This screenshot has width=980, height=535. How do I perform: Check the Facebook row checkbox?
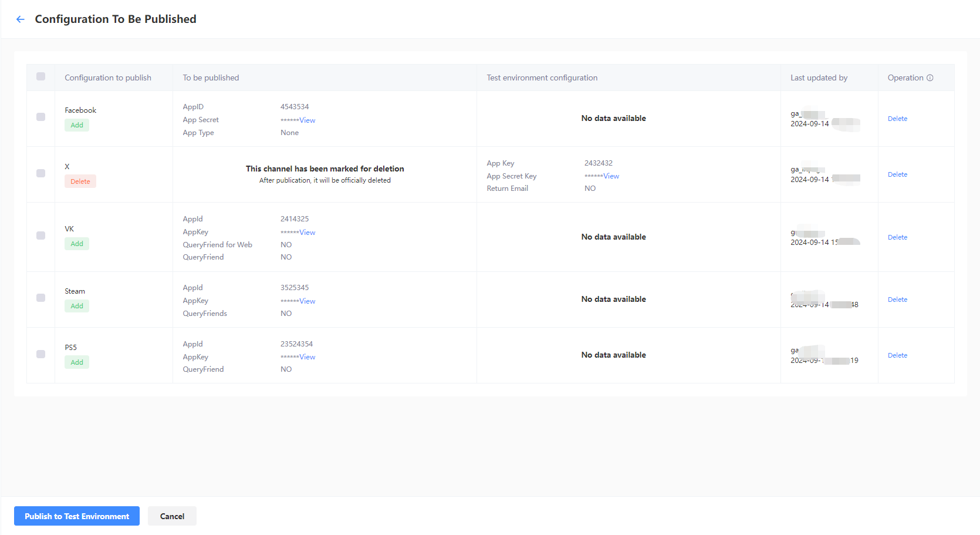click(40, 117)
